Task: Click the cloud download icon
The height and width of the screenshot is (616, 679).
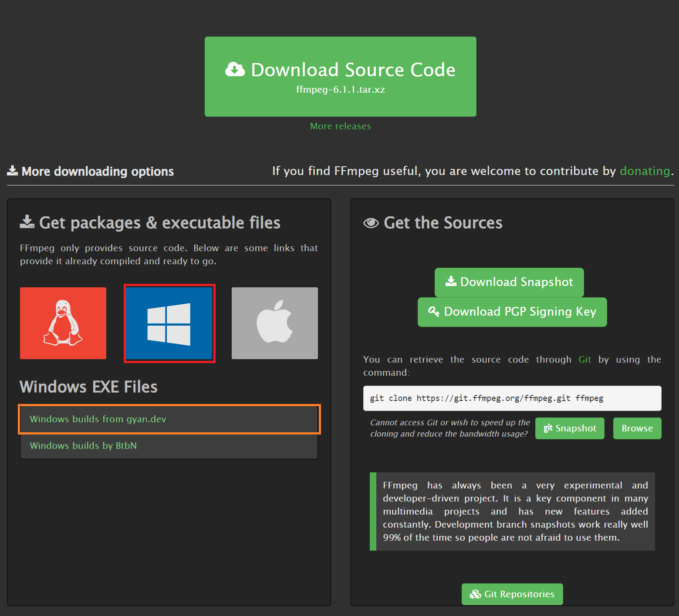Action: (235, 70)
